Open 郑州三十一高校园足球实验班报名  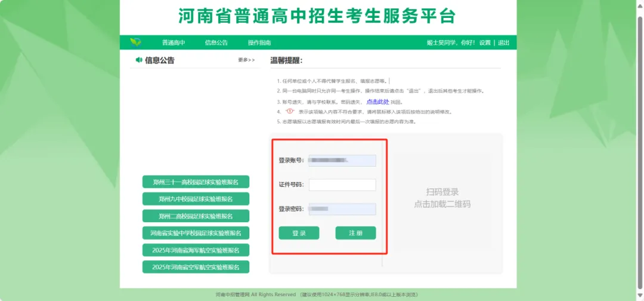click(x=196, y=182)
